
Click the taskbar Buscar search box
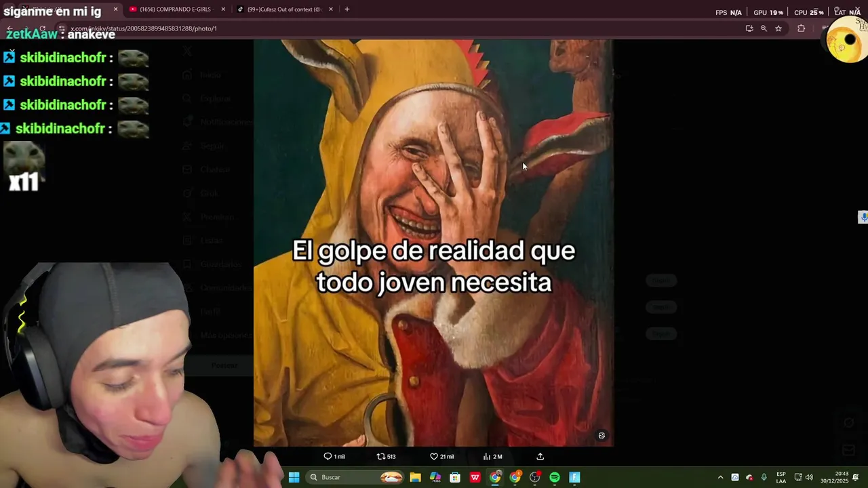pyautogui.click(x=355, y=477)
